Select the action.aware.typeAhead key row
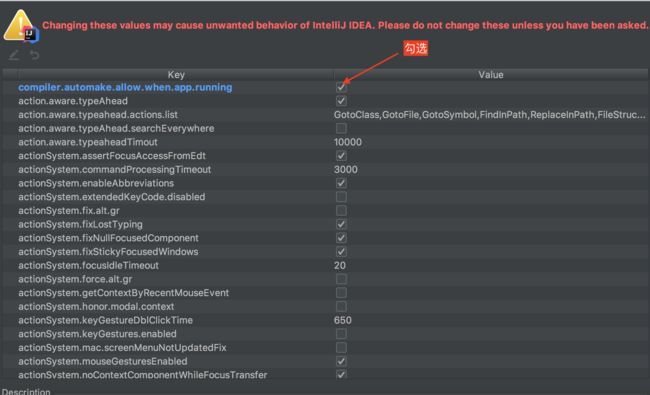The height and width of the screenshot is (395, 650). (x=73, y=101)
